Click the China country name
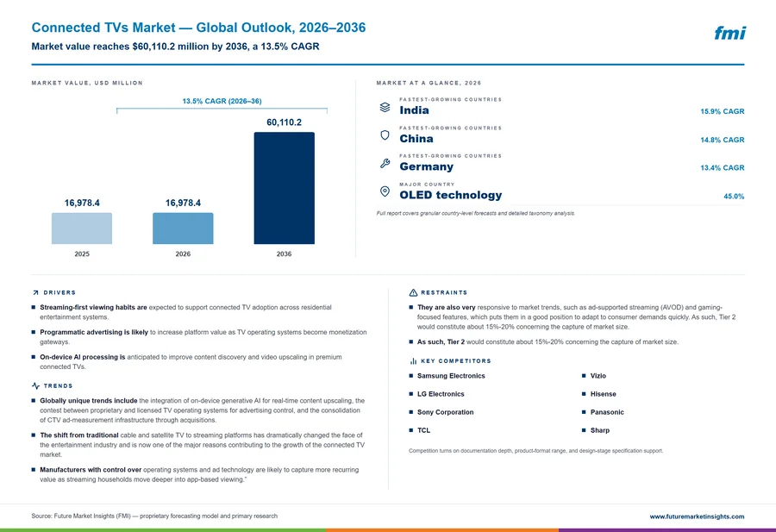The width and height of the screenshot is (776, 532). point(416,139)
